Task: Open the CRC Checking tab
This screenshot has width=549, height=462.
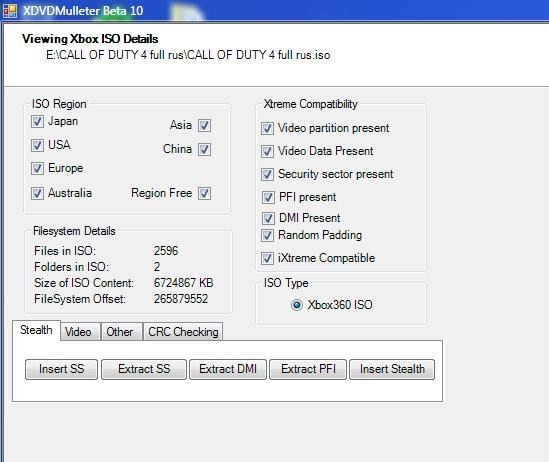Action: click(x=183, y=331)
